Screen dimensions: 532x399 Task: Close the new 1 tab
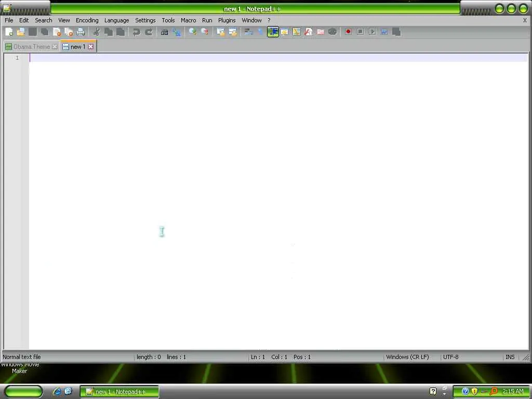[91, 47]
